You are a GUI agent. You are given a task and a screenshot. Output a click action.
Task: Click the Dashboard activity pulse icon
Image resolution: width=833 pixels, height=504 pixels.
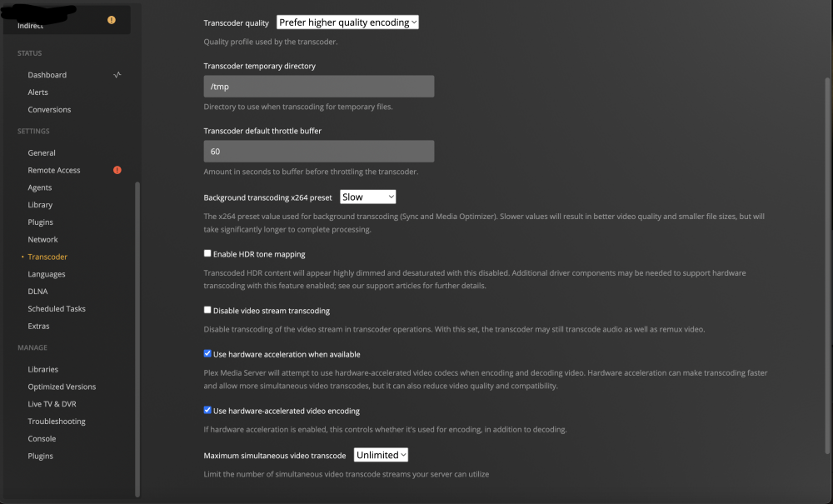117,75
